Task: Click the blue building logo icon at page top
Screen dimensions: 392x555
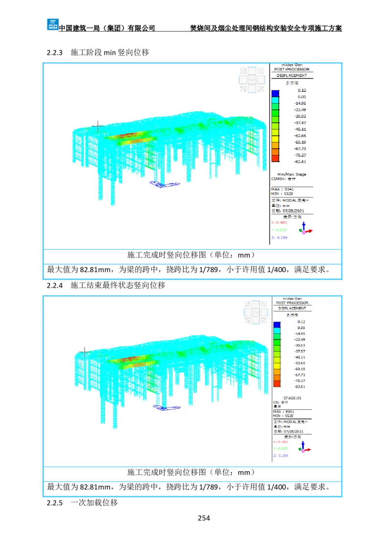Action: 52,24
